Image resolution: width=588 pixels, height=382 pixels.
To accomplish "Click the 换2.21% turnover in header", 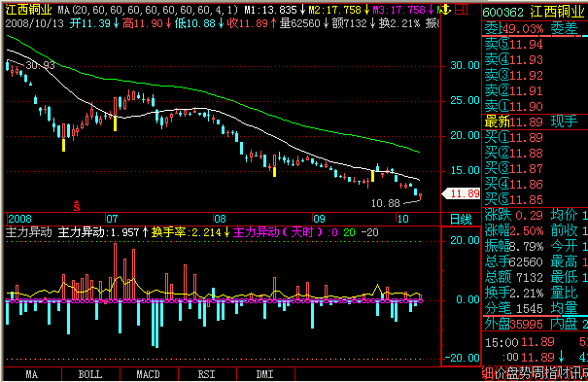I will [399, 23].
